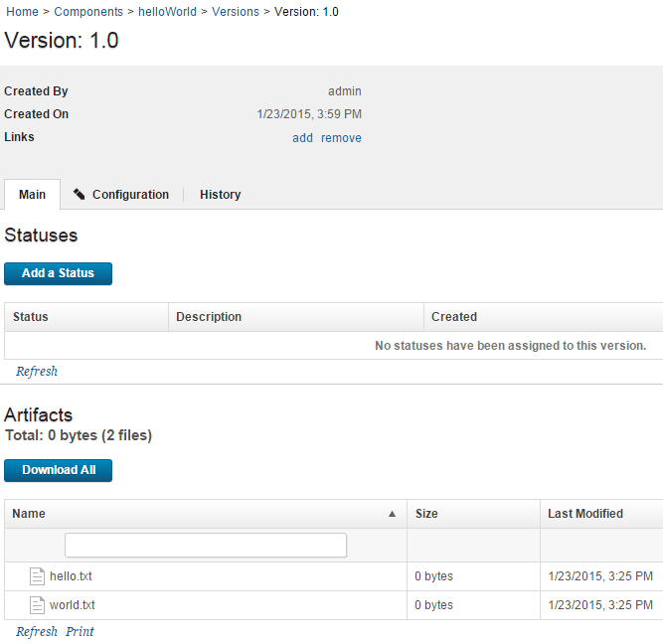Navigate to helloWorld breadcrumb link
Viewport: 663px width, 644px height.
(x=167, y=12)
